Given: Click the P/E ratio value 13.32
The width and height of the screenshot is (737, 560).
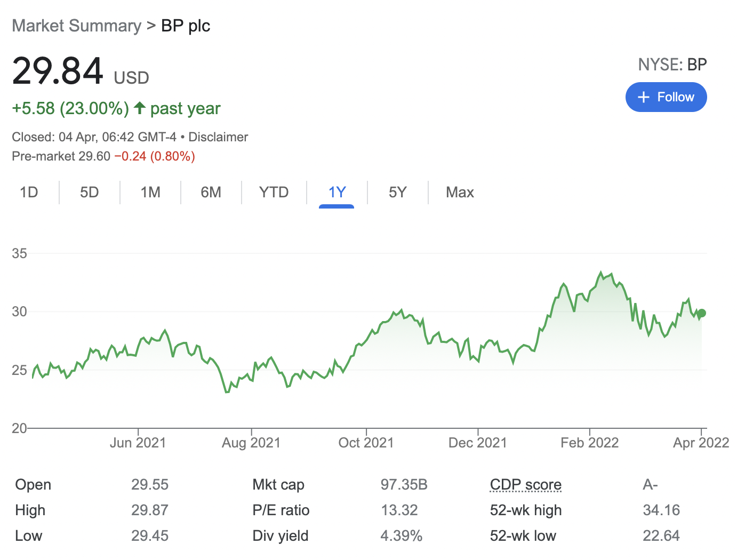Looking at the screenshot, I should point(399,510).
